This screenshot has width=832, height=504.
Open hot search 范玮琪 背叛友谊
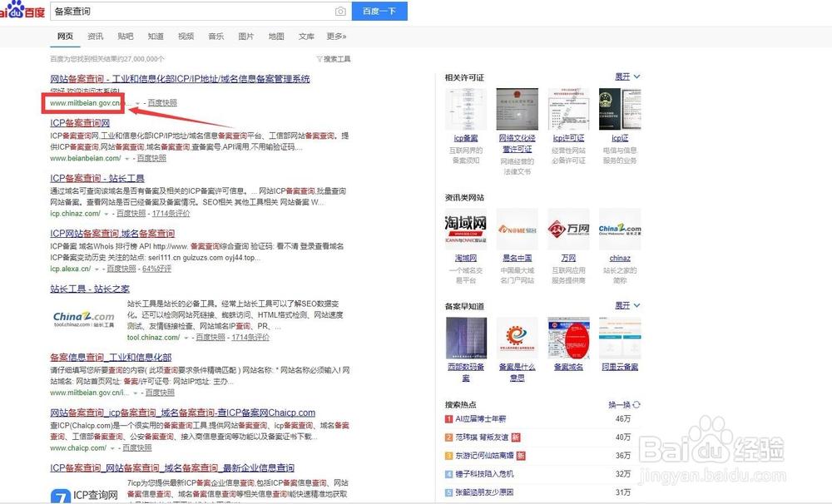tap(482, 437)
